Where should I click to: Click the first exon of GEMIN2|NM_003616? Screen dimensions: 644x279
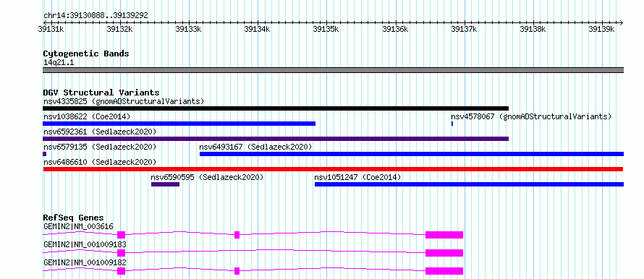[x=121, y=235]
